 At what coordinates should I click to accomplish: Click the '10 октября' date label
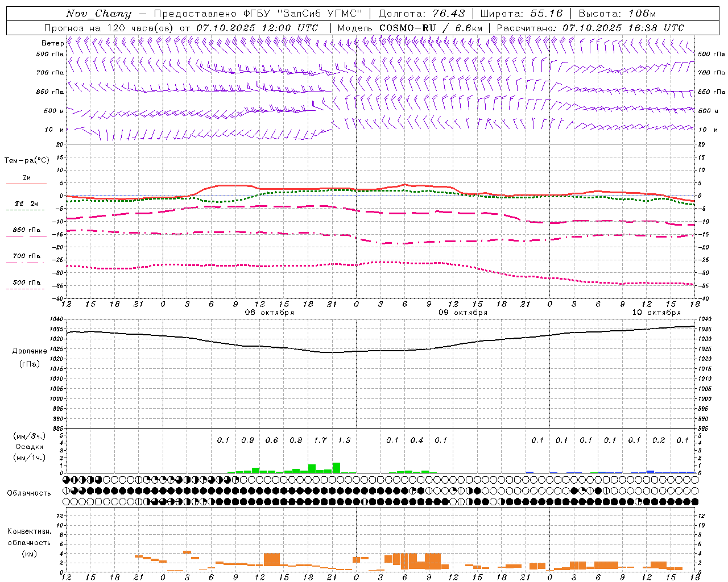pos(656,313)
